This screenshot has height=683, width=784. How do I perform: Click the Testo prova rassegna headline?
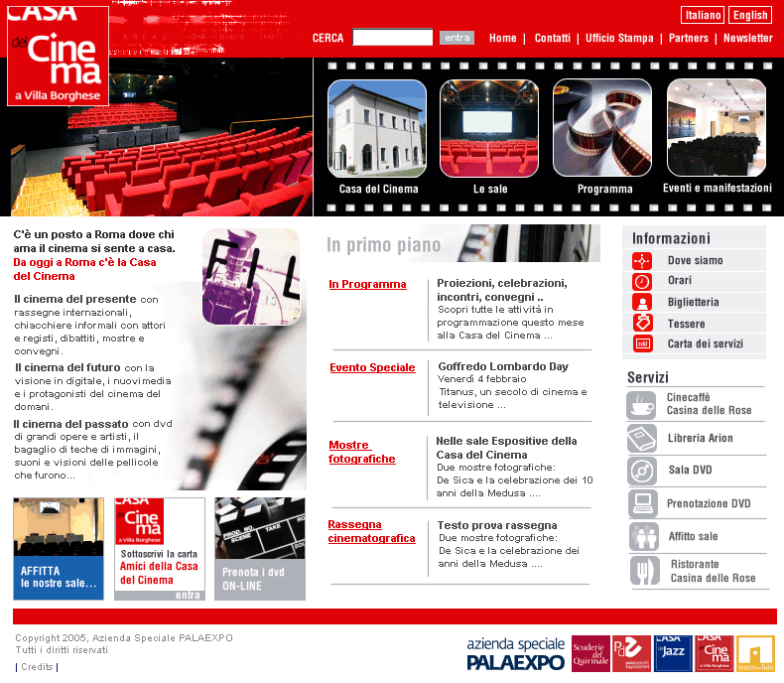pyautogui.click(x=497, y=525)
